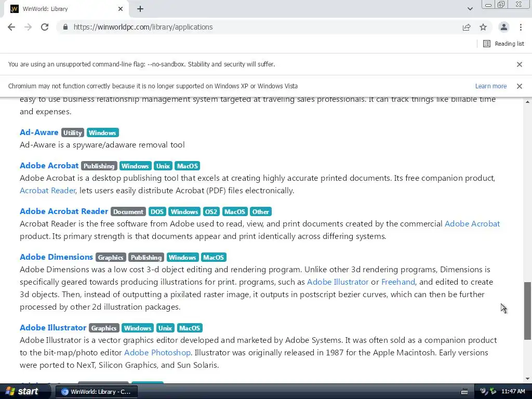
Task: Click Utility tag on Ad-Aware
Action: click(73, 132)
